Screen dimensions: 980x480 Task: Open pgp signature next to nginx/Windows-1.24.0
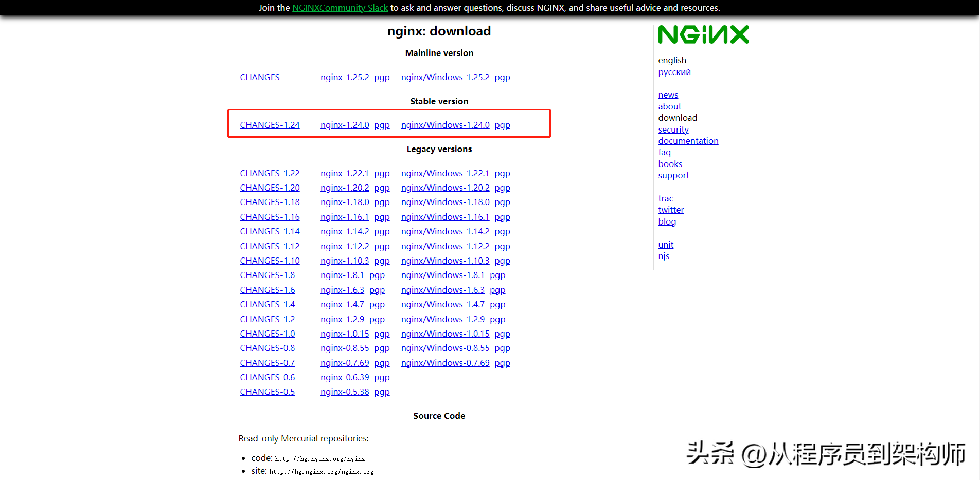(503, 125)
